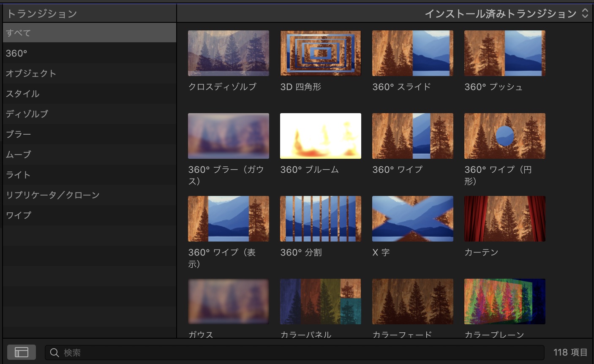Screen dimensions: 594x364
Task: Click the 検索 search field
Action: coord(296,353)
